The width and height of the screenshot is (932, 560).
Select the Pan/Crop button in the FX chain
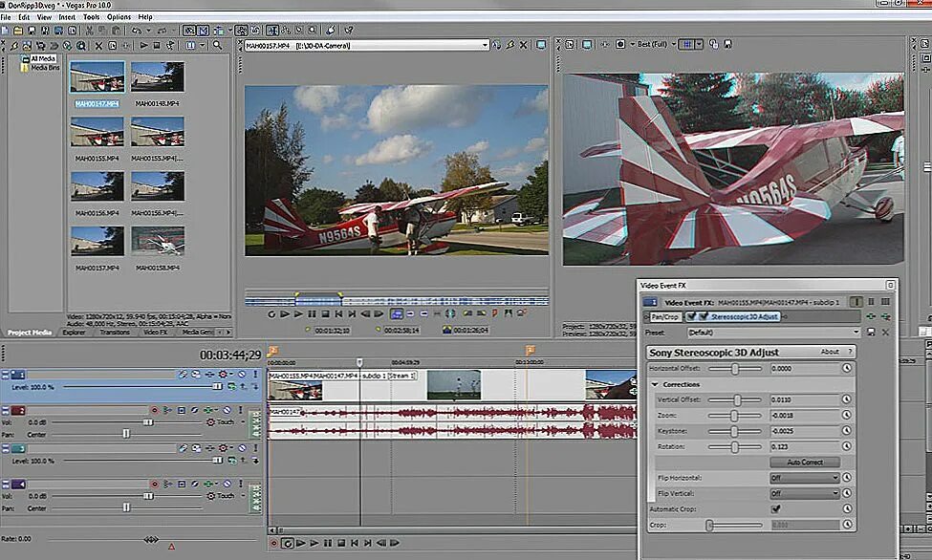pos(664,317)
